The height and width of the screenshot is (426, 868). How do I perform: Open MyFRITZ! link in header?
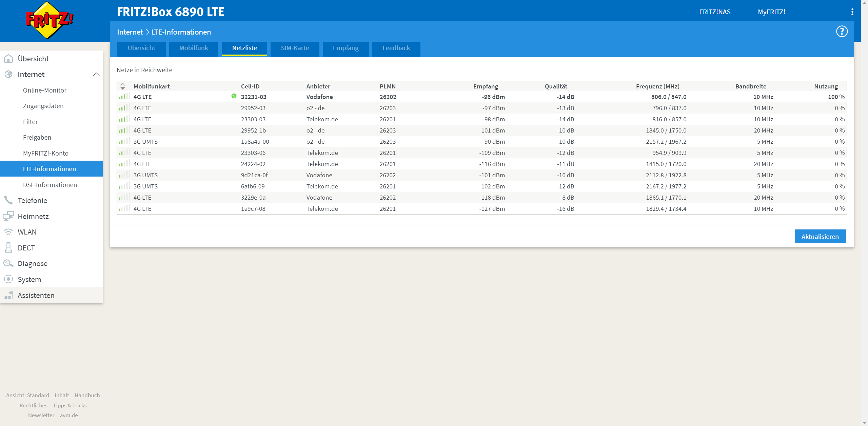click(771, 12)
